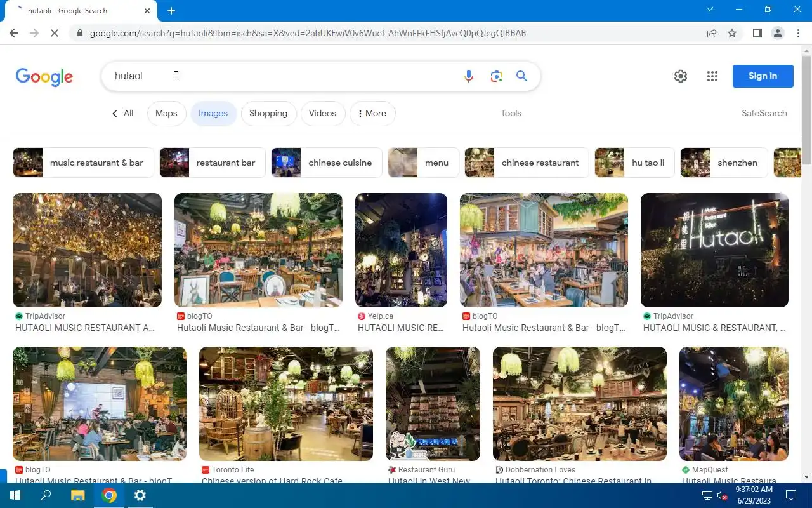Open the Chrome tab search chevron
Screen dimensions: 812x508
coord(710,10)
